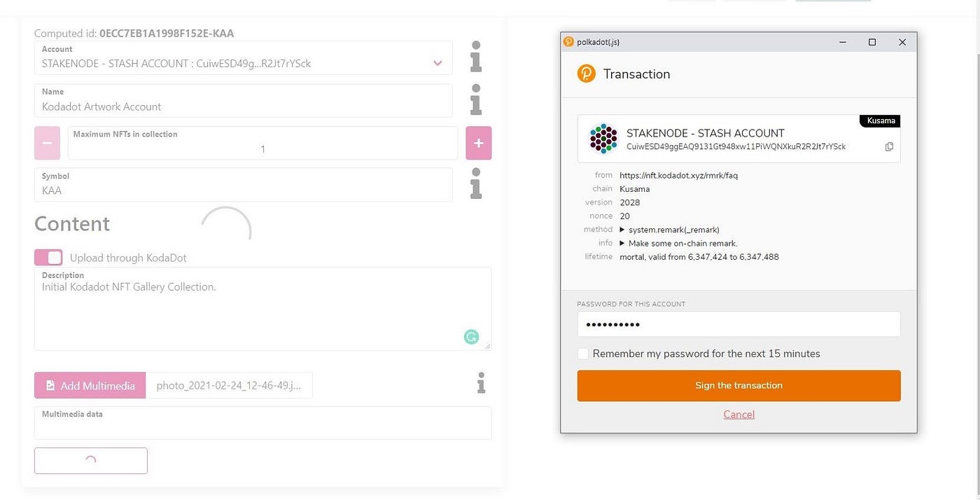Image resolution: width=980 pixels, height=500 pixels.
Task: Click the Description text area
Action: pyautogui.click(x=262, y=309)
